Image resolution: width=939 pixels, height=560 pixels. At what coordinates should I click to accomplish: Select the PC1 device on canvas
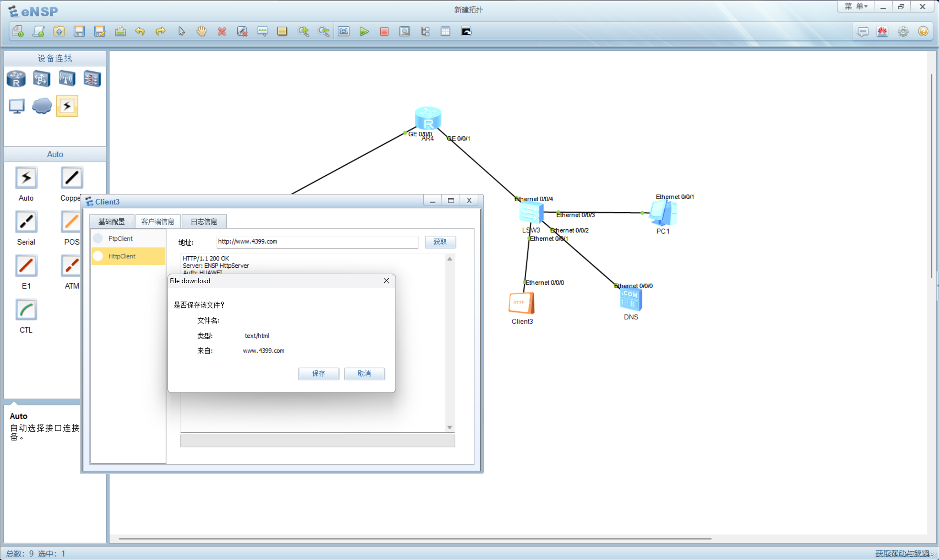click(664, 213)
